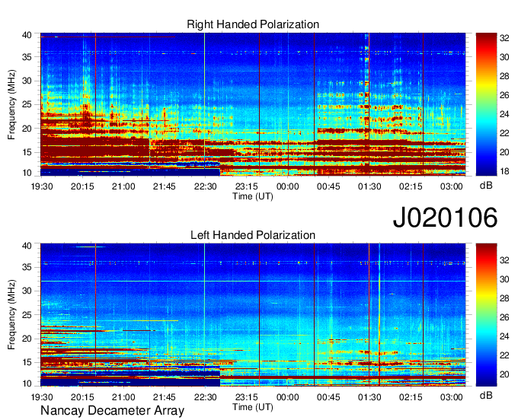Select "21:45" tick under Left Handed plot
The width and height of the screenshot is (518, 420).
click(x=165, y=397)
